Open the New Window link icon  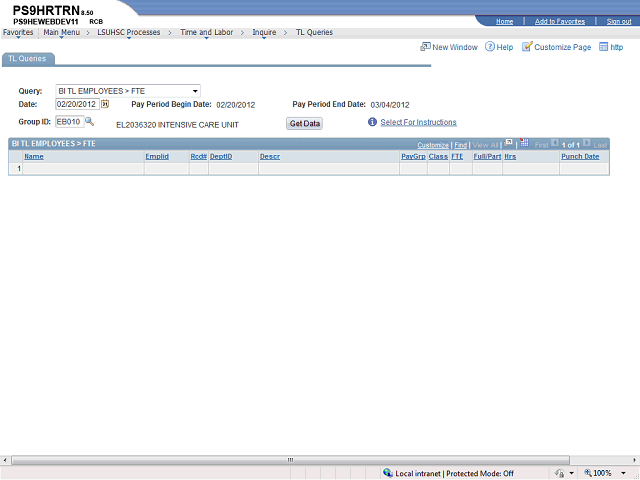pos(425,47)
